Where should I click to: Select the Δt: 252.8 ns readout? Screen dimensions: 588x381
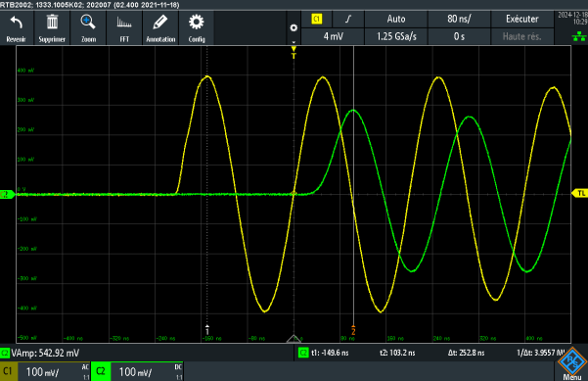coord(466,353)
